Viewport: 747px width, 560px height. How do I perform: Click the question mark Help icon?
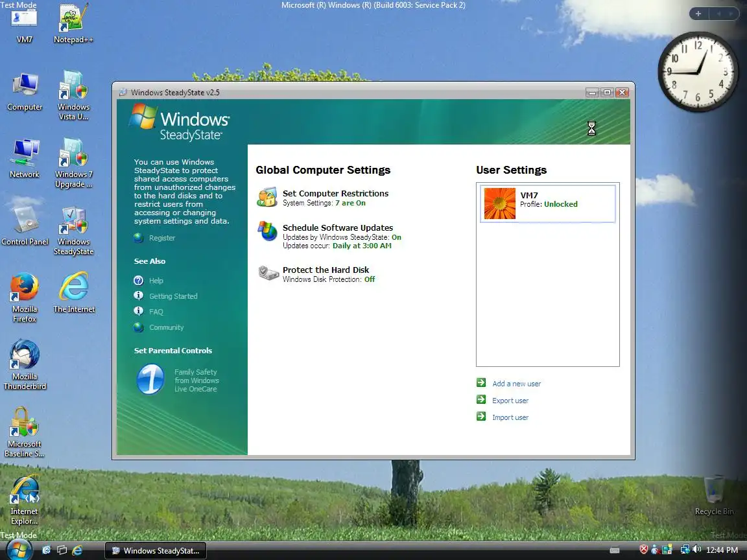point(139,281)
